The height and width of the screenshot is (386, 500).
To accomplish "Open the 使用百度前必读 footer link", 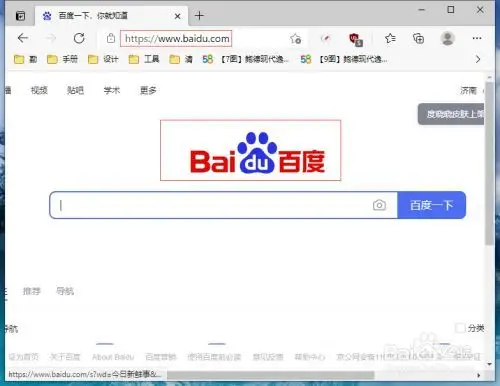I will [214, 357].
